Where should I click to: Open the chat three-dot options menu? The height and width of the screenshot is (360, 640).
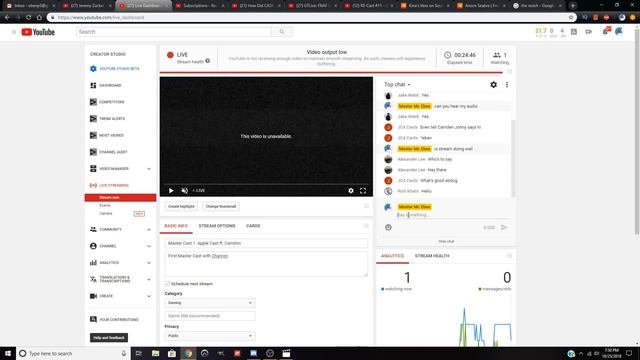coord(507,84)
